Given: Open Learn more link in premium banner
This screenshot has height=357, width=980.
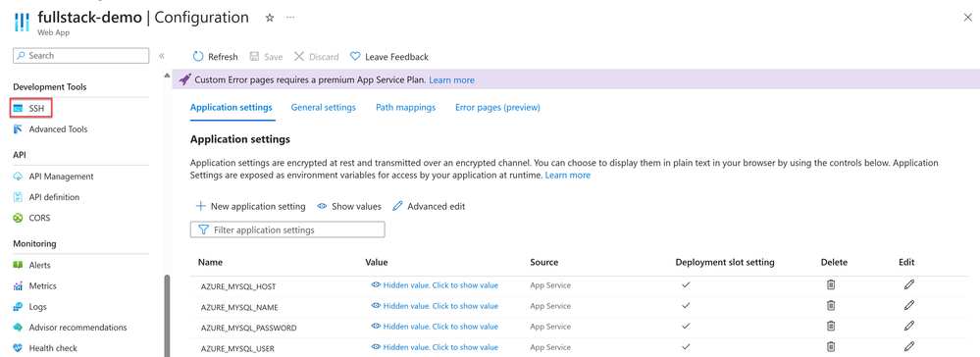Looking at the screenshot, I should (451, 80).
